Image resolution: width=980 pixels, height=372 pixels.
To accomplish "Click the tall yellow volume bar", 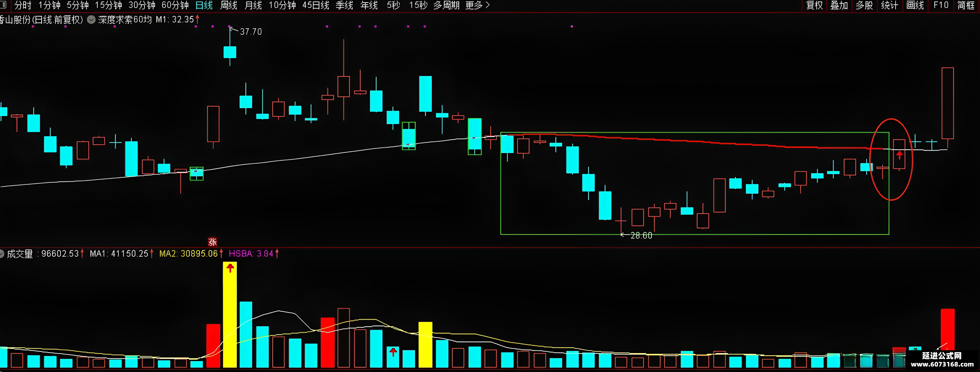I will (230, 315).
